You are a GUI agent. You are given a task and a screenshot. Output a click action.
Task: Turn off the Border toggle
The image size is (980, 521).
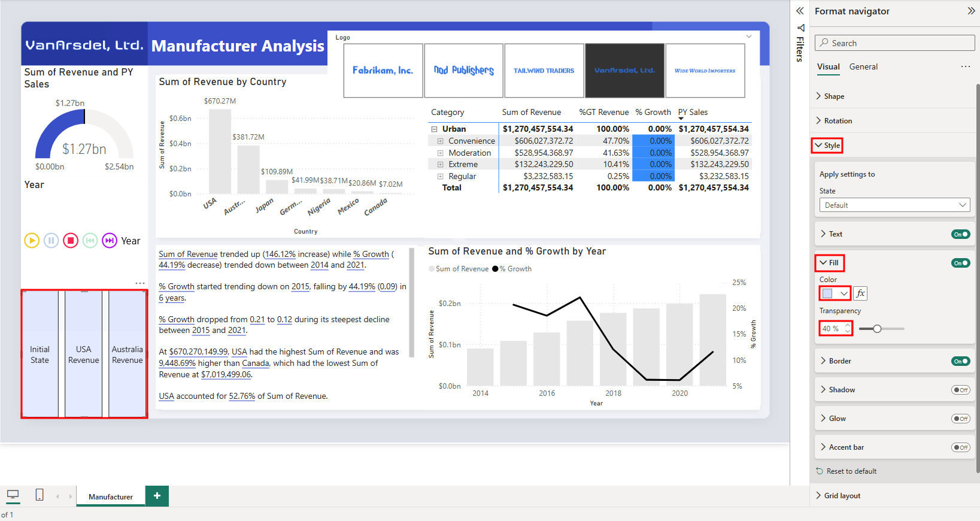pos(961,361)
